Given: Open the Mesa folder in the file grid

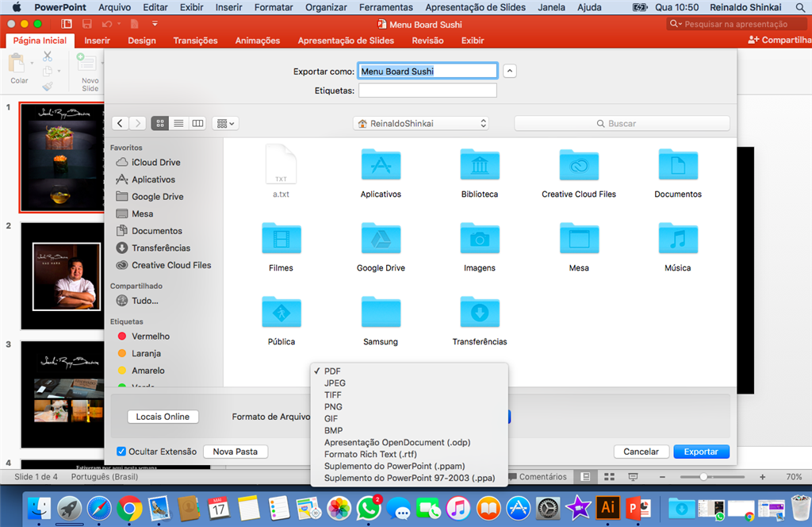Looking at the screenshot, I should pos(579,238).
